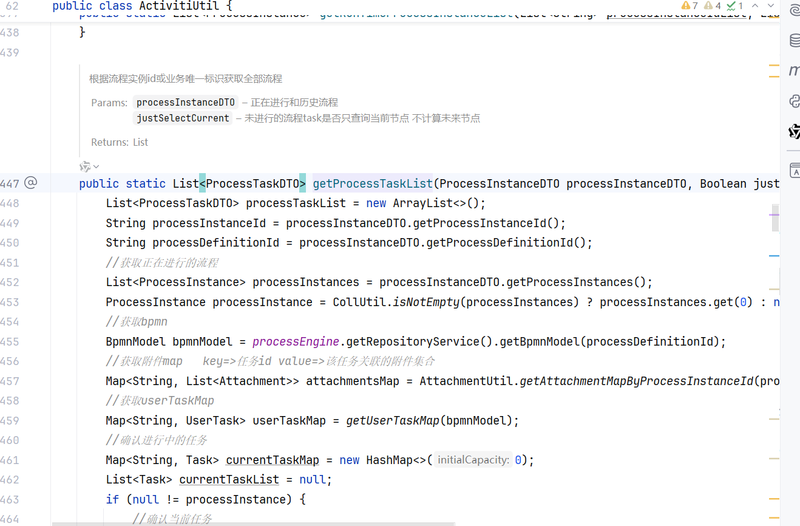Open the Database tool window

pos(794,40)
